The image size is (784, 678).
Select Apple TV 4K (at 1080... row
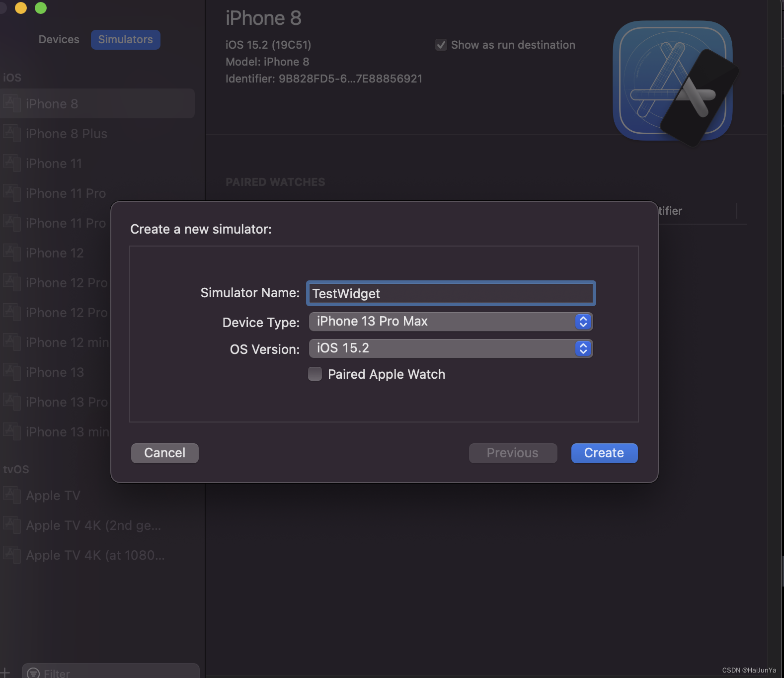tap(97, 555)
